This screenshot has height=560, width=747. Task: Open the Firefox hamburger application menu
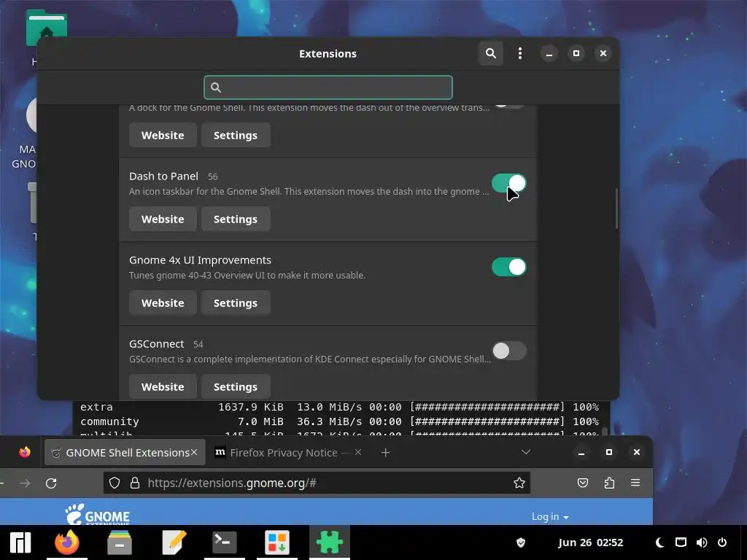[x=635, y=483]
